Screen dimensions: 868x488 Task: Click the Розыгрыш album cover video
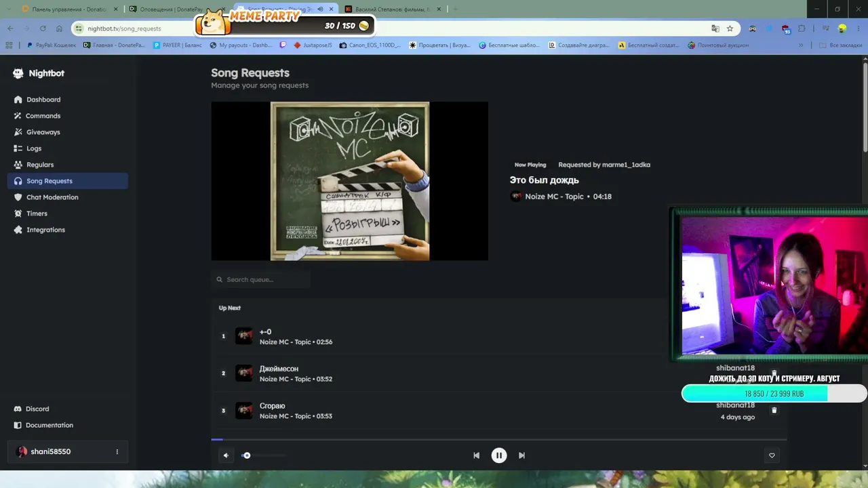tap(349, 181)
